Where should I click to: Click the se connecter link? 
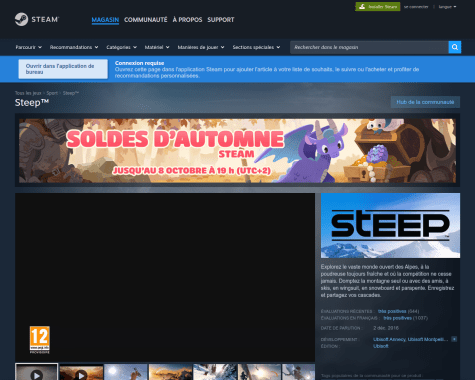[416, 7]
